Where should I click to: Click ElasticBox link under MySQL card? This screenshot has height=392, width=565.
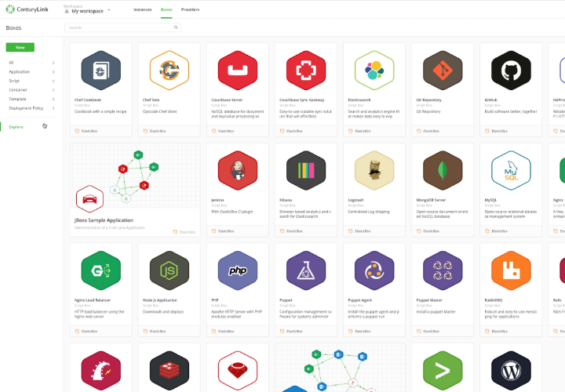pos(496,231)
